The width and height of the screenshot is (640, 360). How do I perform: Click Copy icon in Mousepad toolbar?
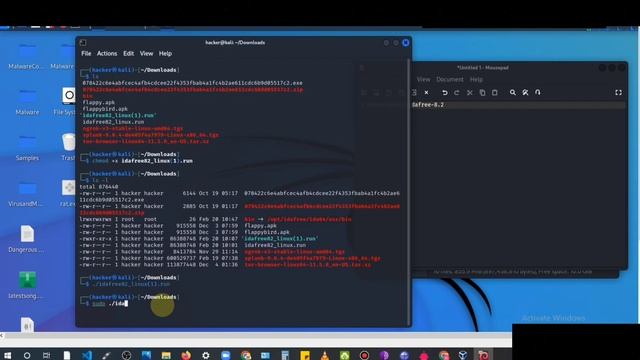[482, 93]
